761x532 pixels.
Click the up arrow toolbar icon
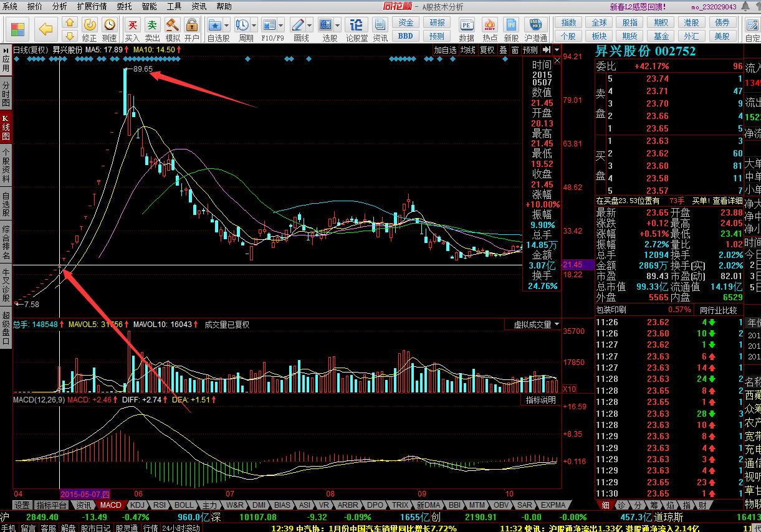pos(70,24)
